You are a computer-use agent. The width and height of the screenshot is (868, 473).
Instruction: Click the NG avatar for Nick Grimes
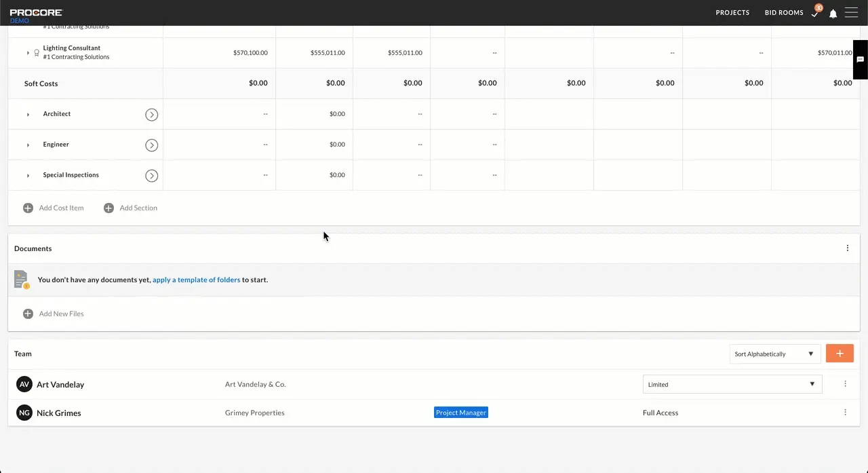tap(24, 413)
